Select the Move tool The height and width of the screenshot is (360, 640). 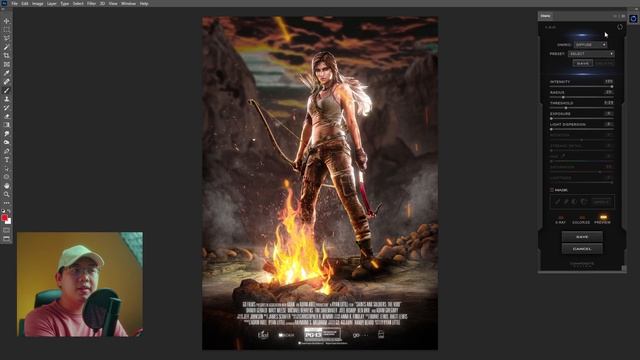[x=7, y=21]
